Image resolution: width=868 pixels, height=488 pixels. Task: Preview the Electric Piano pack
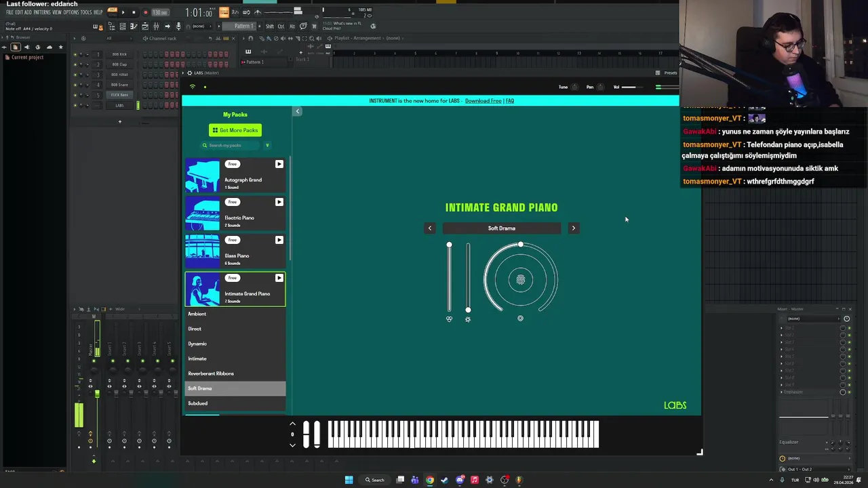click(x=279, y=202)
